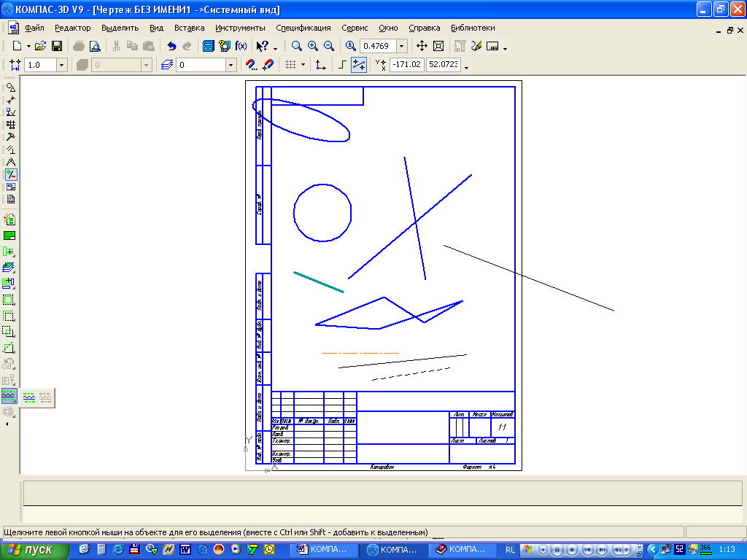Screen dimensions: 747x560
Task: Open the dimensions panel switch
Action: tap(10, 100)
